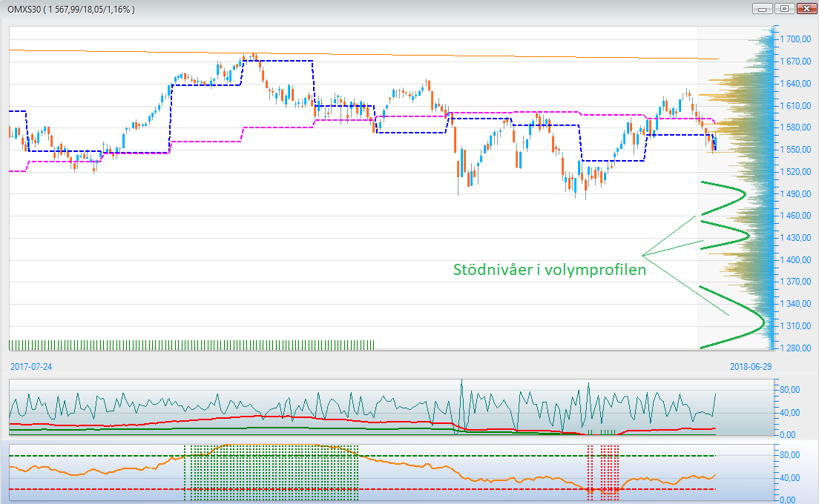The height and width of the screenshot is (504, 819).
Task: Click the 1 520,00 price axis label
Action: (796, 172)
